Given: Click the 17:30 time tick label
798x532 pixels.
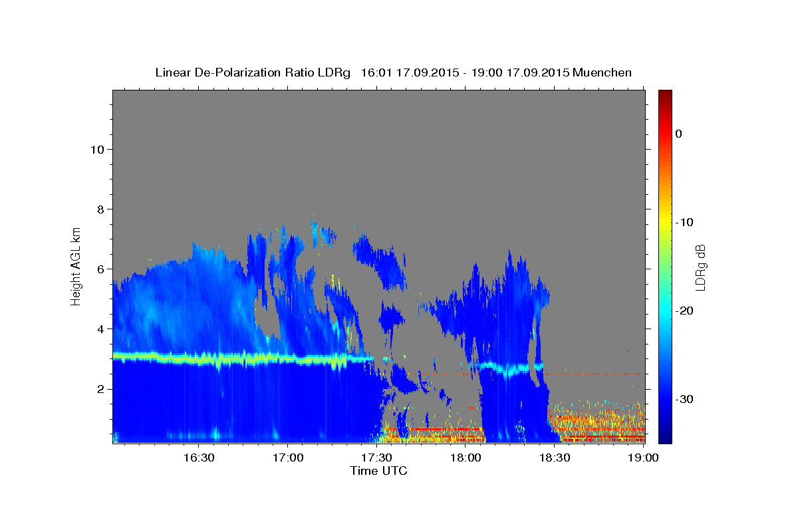Looking at the screenshot, I should click(x=376, y=458).
